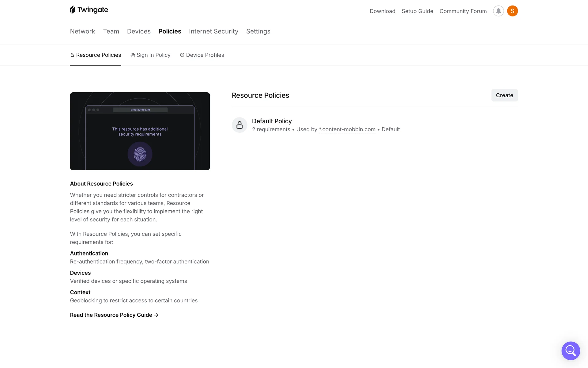This screenshot has height=368, width=588.
Task: Navigate to the Devices section
Action: 139,31
